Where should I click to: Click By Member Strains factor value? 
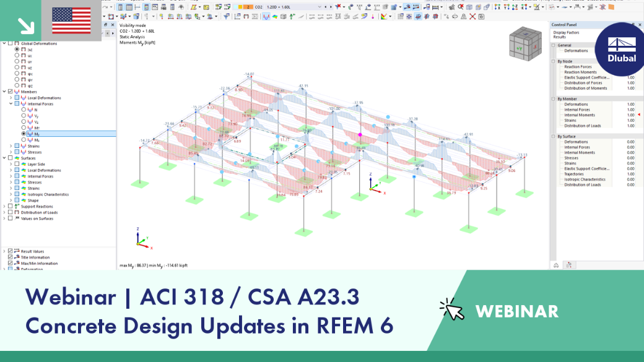pos(630,120)
